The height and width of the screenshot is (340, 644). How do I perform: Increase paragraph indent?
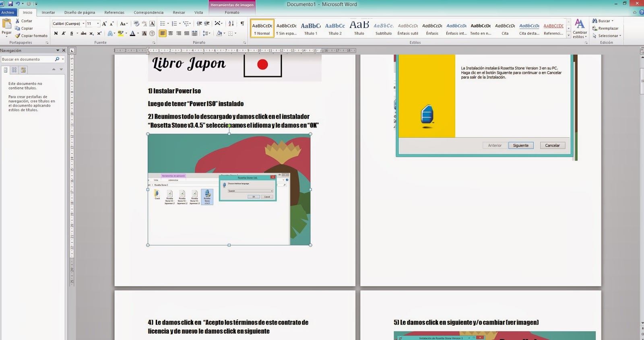[207, 24]
